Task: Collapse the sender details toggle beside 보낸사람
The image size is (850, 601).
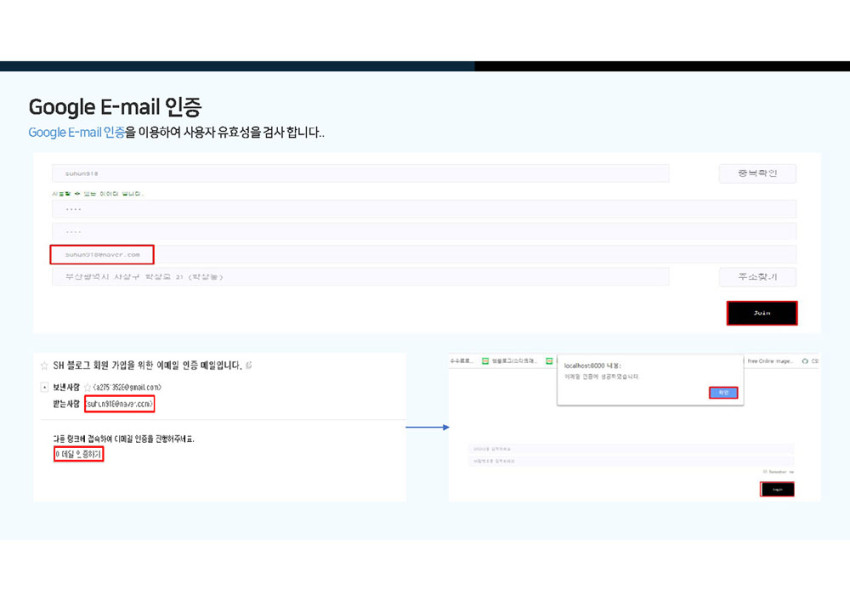Action: [44, 387]
